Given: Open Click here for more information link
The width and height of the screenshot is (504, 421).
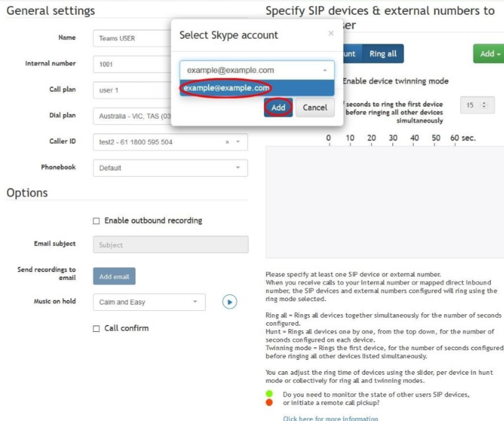Looking at the screenshot, I should [330, 418].
